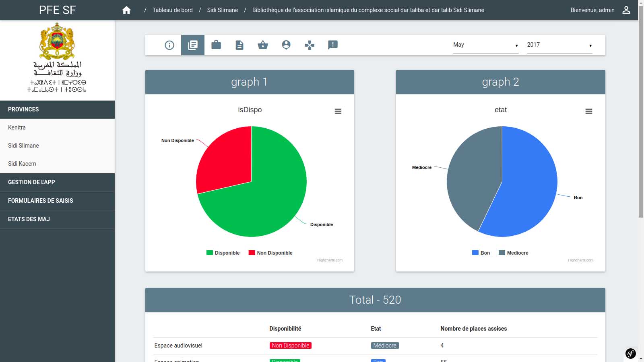Open isDispo chart context menu
Screen dimensions: 644x362
click(338, 111)
